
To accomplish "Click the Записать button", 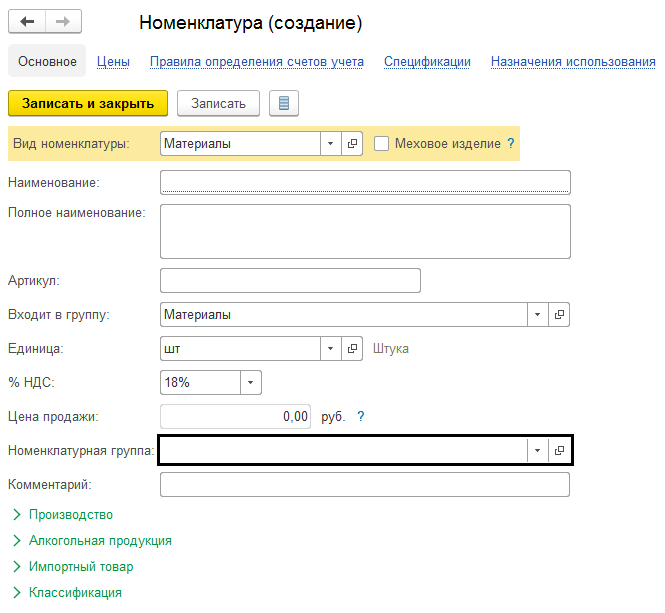I will [x=218, y=103].
